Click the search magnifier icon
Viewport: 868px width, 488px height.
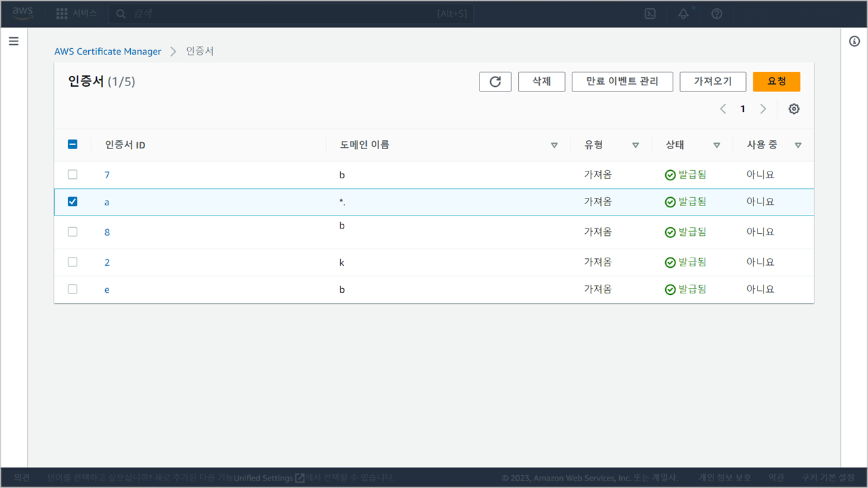pos(121,14)
